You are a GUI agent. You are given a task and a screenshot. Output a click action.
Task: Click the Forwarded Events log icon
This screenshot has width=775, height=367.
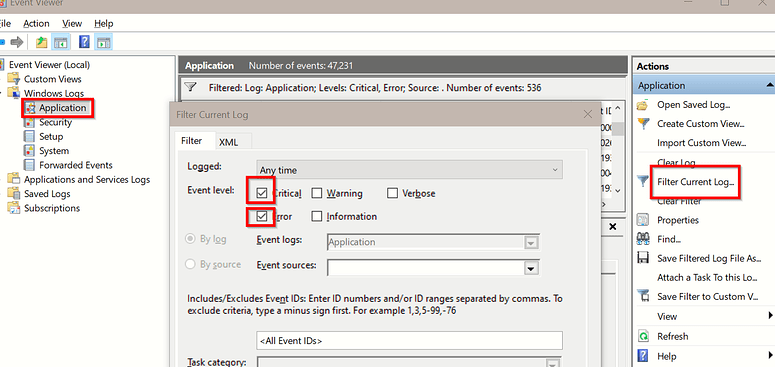[30, 165]
